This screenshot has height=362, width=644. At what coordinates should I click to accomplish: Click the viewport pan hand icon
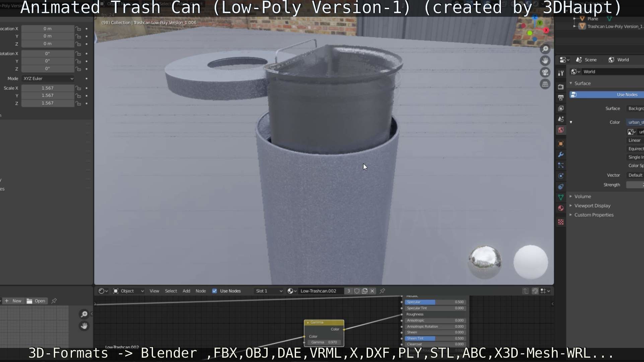(545, 61)
